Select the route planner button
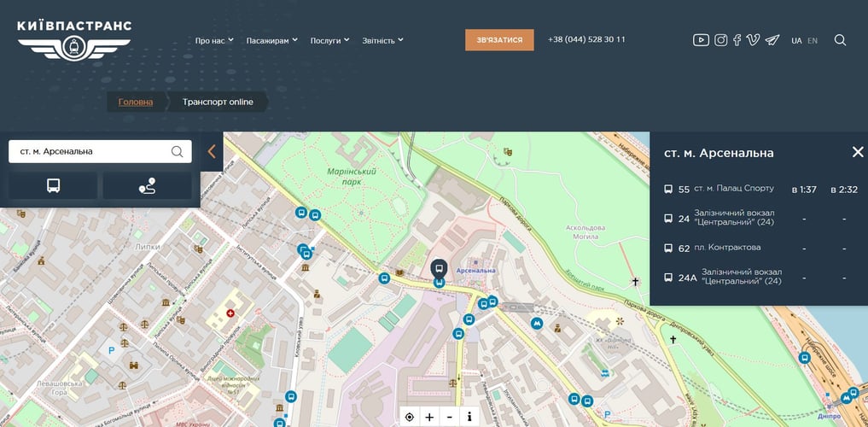The width and height of the screenshot is (868, 427). coord(147,186)
